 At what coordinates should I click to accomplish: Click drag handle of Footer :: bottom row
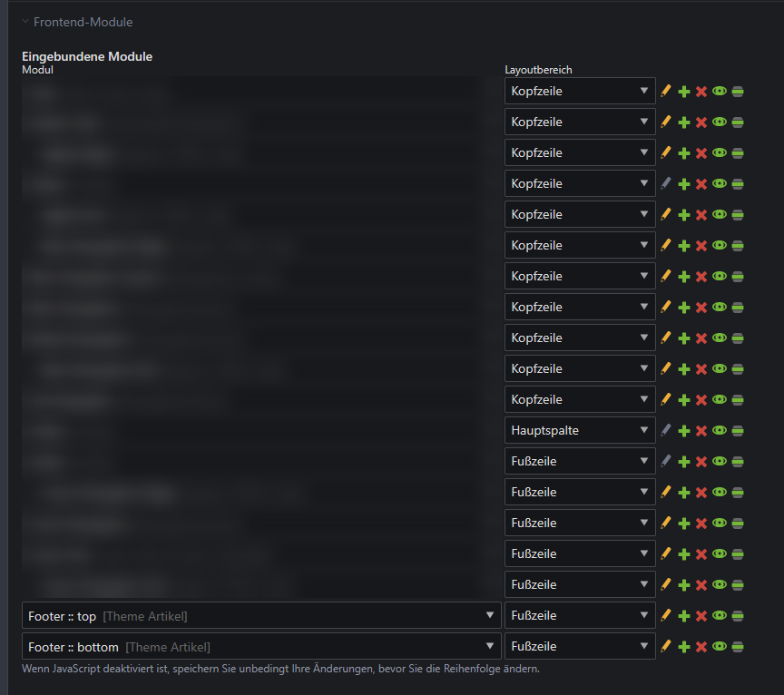pos(738,647)
